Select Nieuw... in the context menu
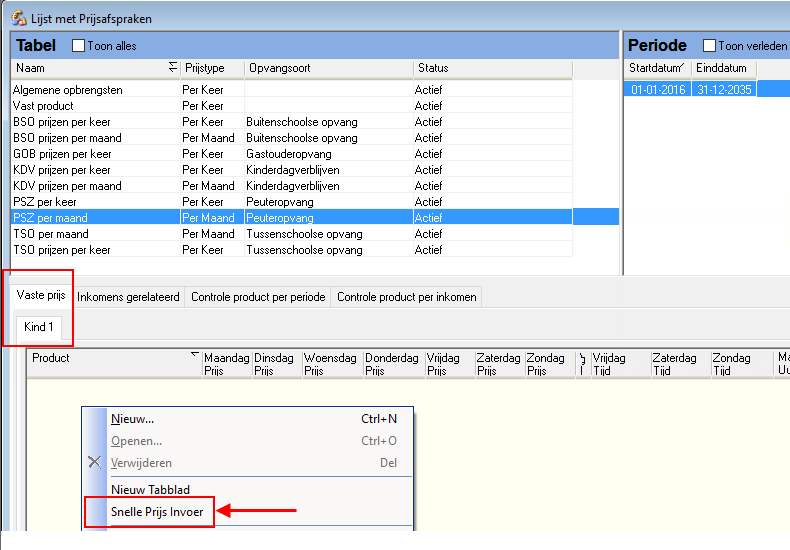The width and height of the screenshot is (790, 550). tap(132, 419)
